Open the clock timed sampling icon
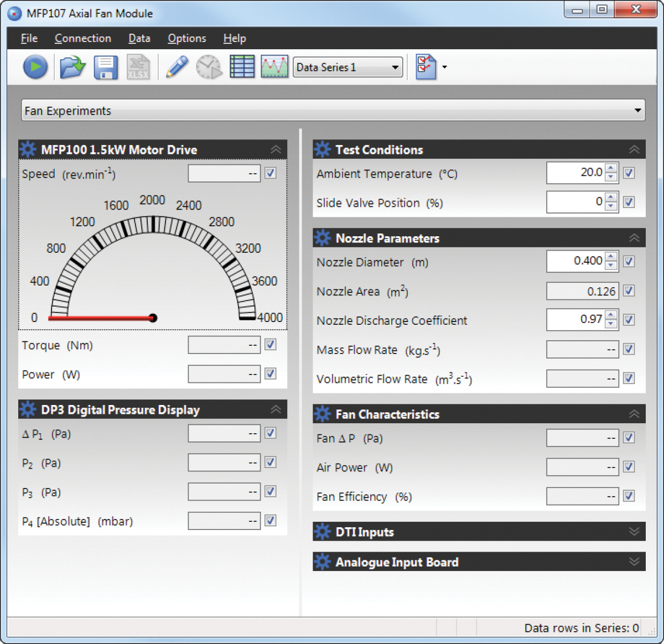This screenshot has width=664, height=644. coord(209,67)
